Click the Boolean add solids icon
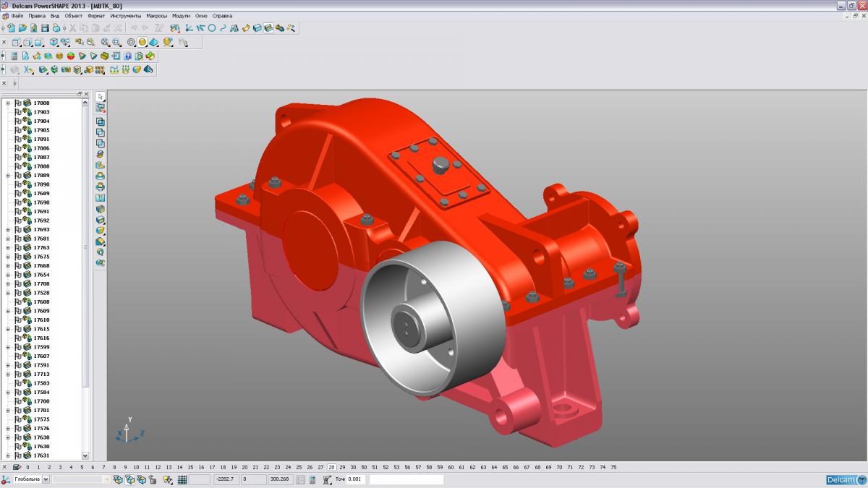 pyautogui.click(x=101, y=121)
